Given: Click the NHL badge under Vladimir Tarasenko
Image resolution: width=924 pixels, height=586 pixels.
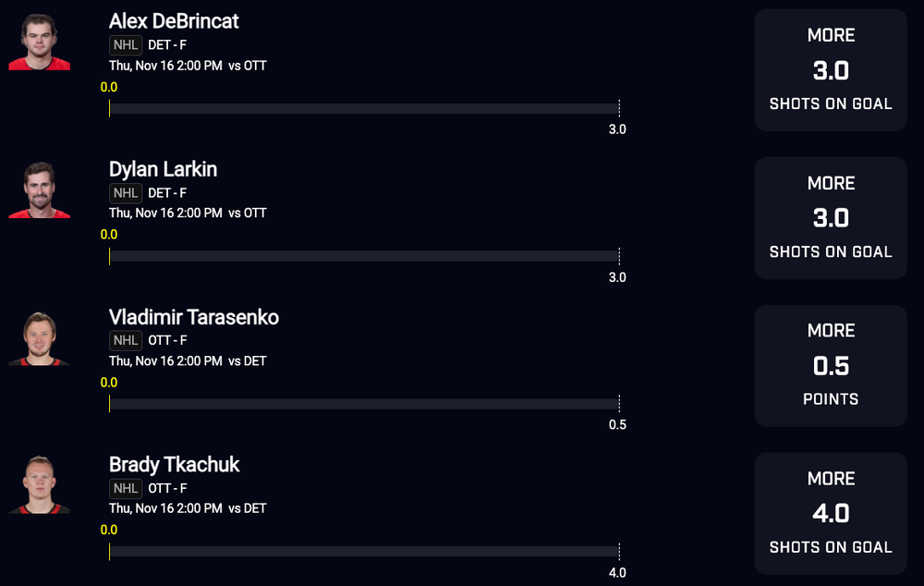Looking at the screenshot, I should [126, 340].
